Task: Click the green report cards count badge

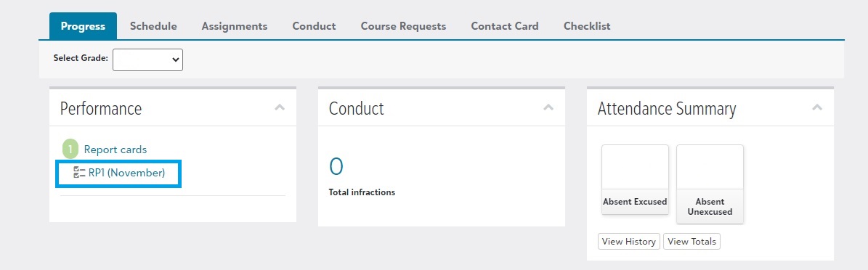Action: [x=70, y=150]
